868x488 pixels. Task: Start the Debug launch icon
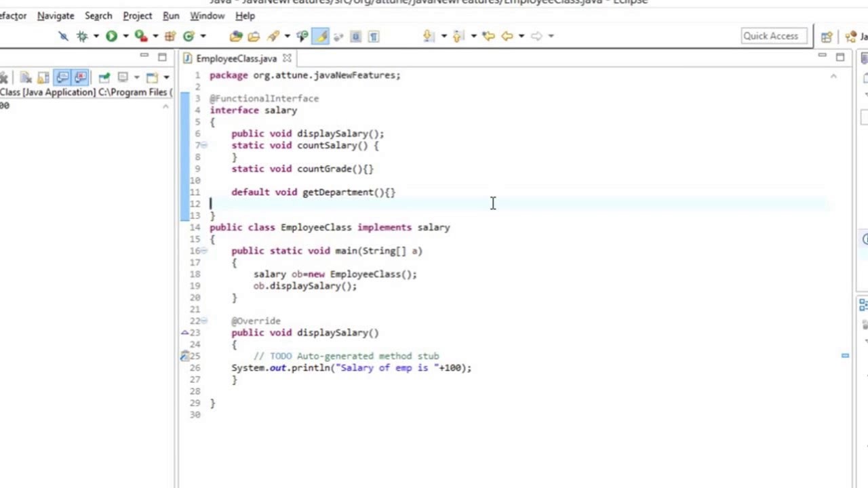coord(83,36)
